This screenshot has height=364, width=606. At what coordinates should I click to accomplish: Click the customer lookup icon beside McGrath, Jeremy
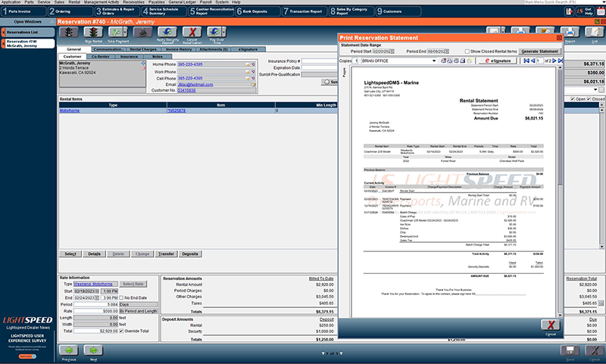click(x=143, y=63)
